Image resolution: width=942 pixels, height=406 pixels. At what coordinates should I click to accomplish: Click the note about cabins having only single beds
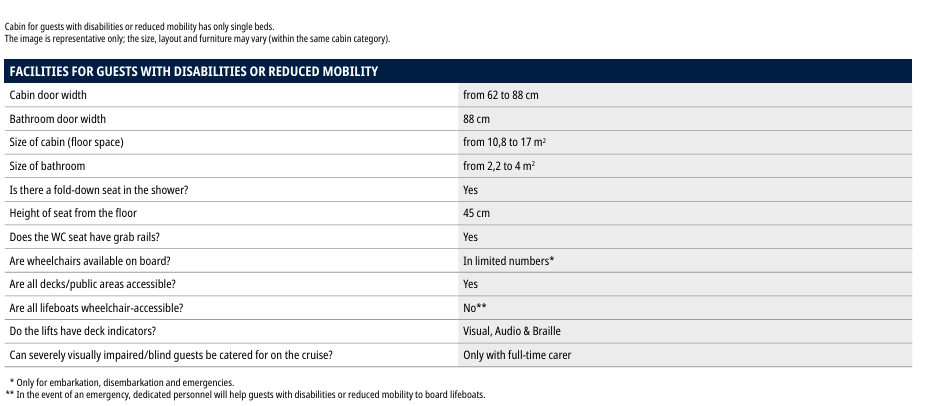[139, 26]
